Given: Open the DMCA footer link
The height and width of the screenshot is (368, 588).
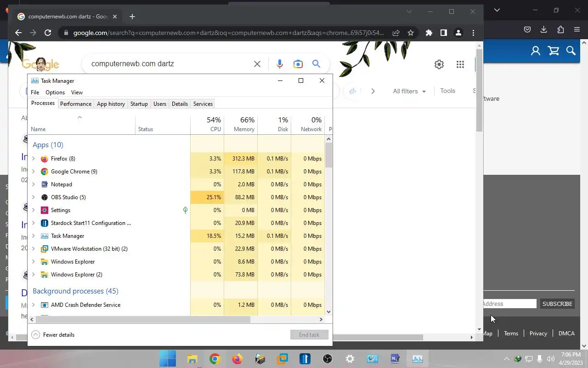Looking at the screenshot, I should coord(566,333).
